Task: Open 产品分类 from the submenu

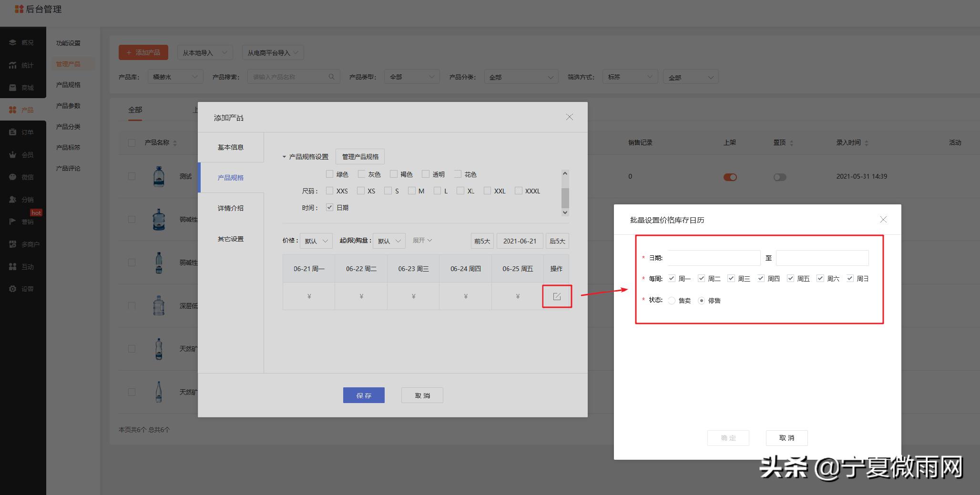Action: point(66,126)
